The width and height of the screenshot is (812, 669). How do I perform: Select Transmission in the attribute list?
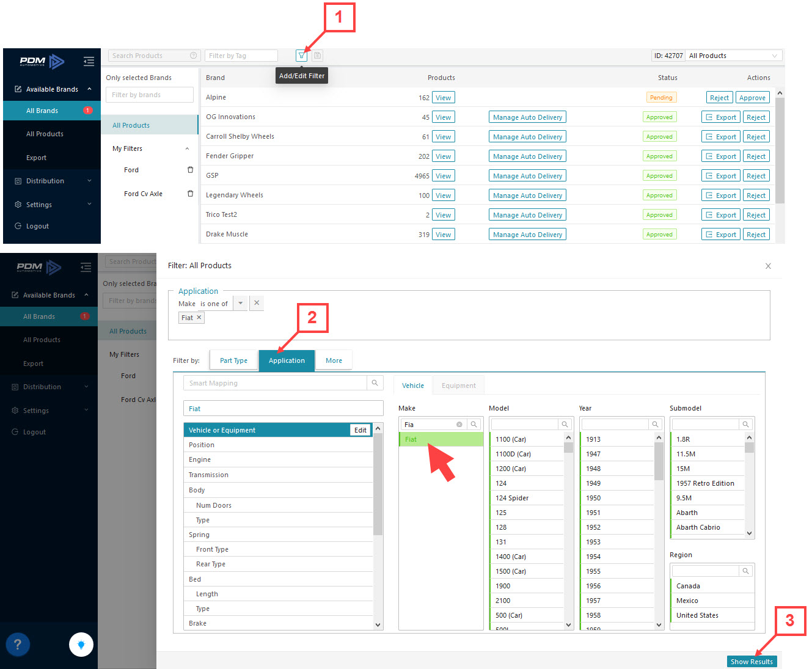pyautogui.click(x=278, y=475)
